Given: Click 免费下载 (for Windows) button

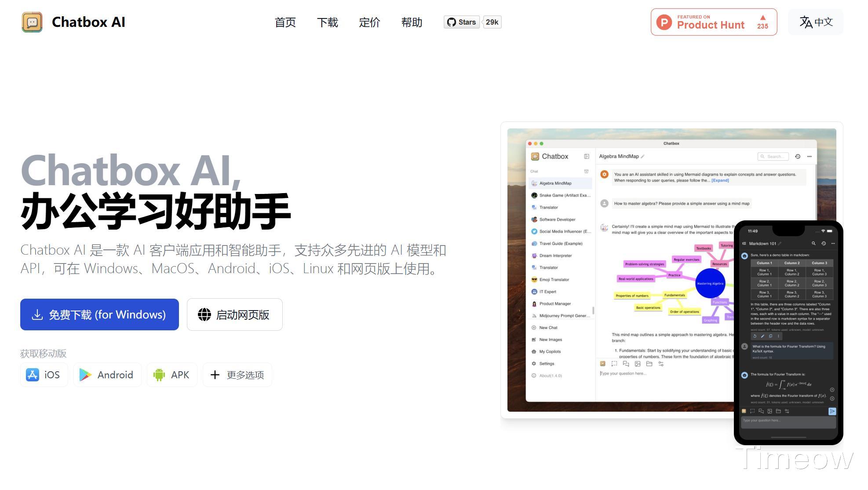Looking at the screenshot, I should 99,314.
